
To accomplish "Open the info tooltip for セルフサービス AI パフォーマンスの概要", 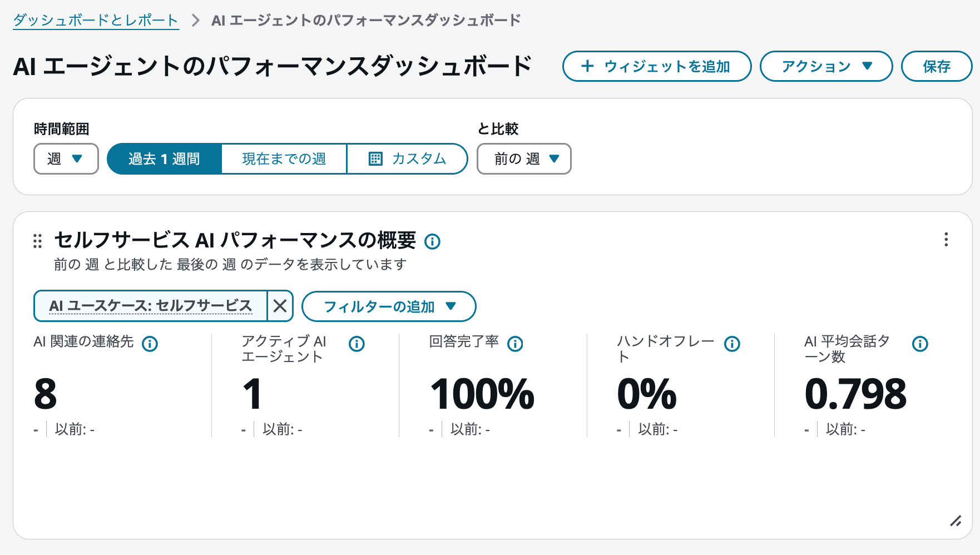I will (x=433, y=241).
